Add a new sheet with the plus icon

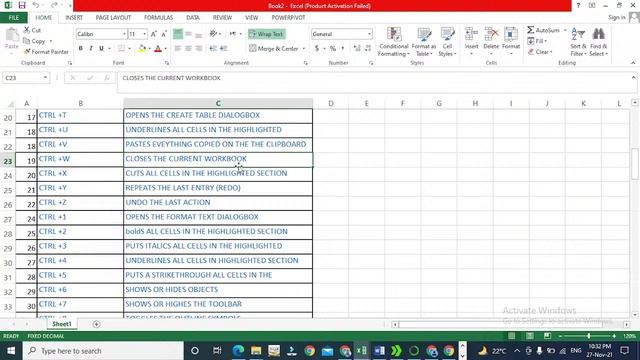tap(96, 324)
